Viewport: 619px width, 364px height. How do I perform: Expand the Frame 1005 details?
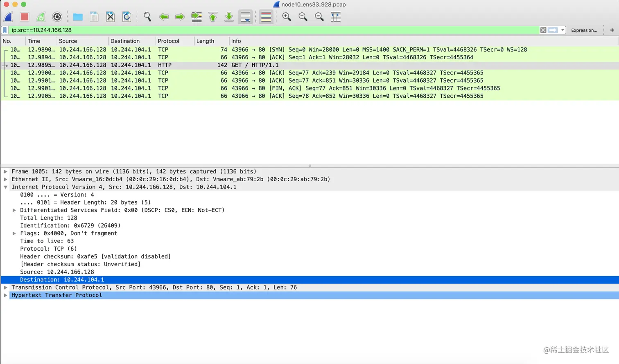click(x=6, y=172)
